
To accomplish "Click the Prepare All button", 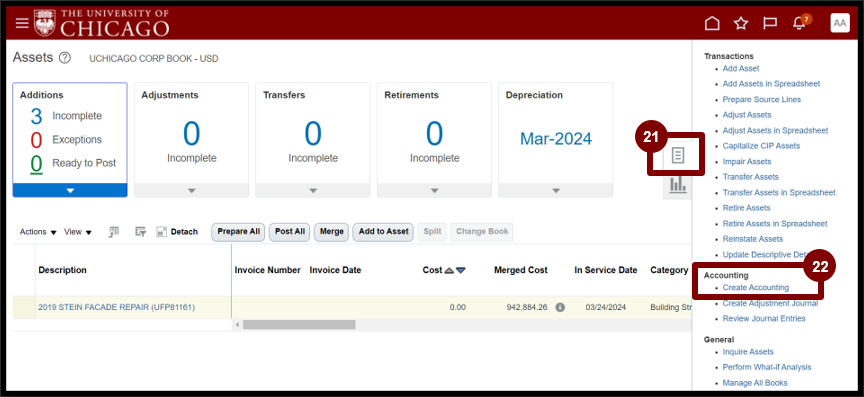I will [238, 232].
